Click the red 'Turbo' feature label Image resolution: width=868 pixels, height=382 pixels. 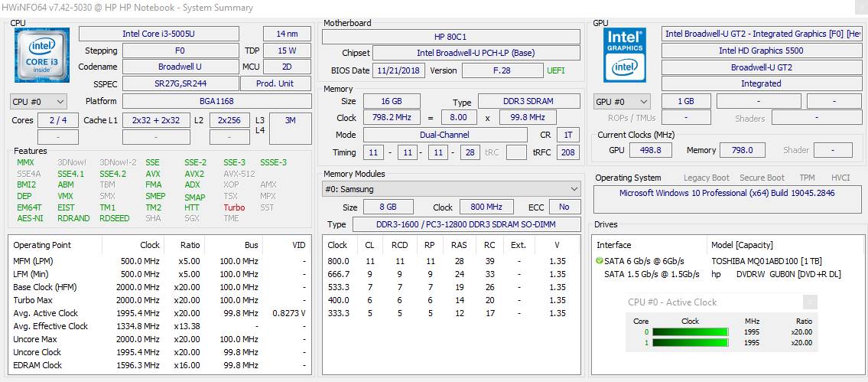234,207
